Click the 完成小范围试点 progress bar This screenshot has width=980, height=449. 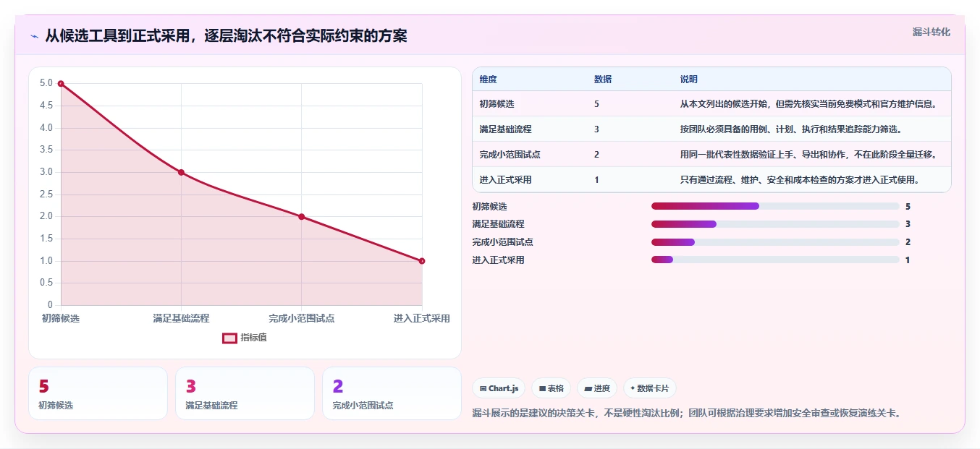coord(775,242)
